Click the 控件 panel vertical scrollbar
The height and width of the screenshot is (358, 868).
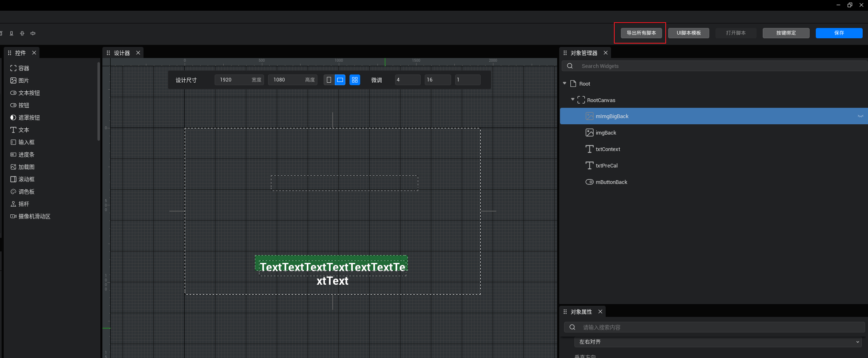[99, 101]
